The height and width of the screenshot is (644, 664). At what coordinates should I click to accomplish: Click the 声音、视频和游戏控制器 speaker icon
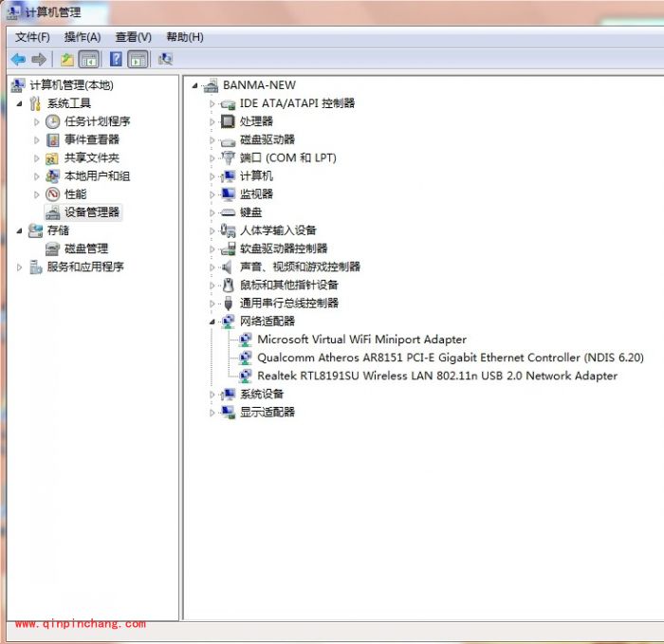(228, 267)
